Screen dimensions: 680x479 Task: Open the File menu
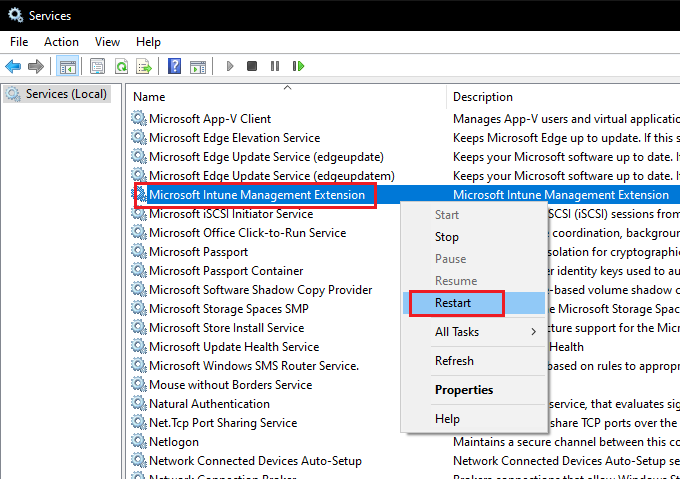pyautogui.click(x=19, y=42)
